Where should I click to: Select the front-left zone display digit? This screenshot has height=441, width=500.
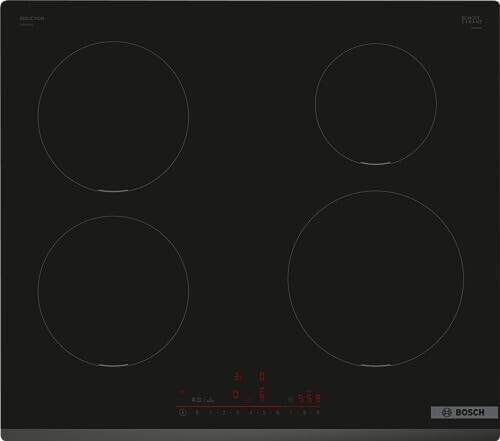pos(236,395)
